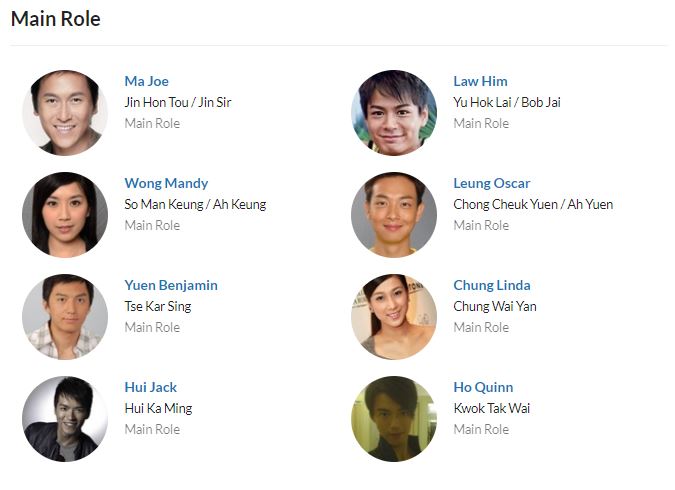Viewport: 675px width, 490px height.
Task: Click the picture beside Chung Linda
Action: click(394, 317)
